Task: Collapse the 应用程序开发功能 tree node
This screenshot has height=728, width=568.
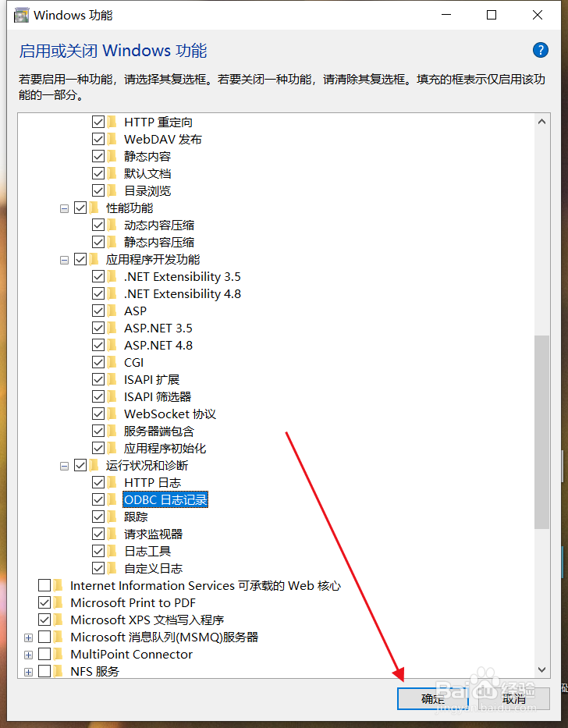Action: pyautogui.click(x=64, y=261)
